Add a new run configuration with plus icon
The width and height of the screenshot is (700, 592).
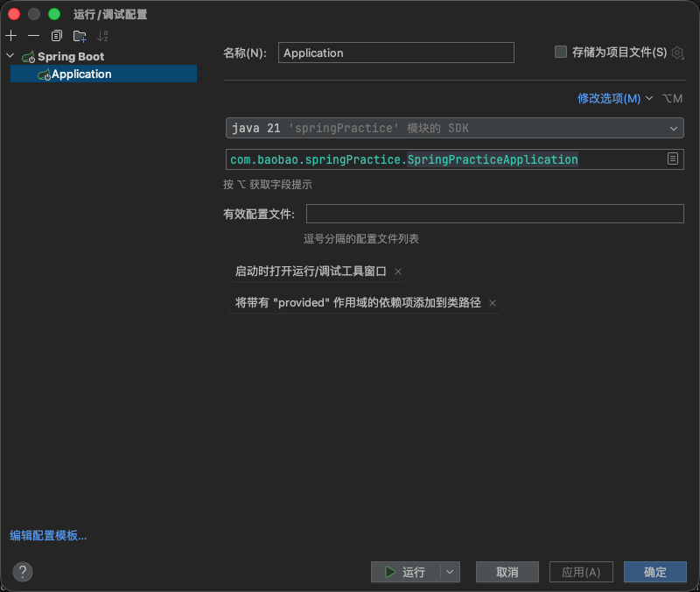tap(11, 36)
